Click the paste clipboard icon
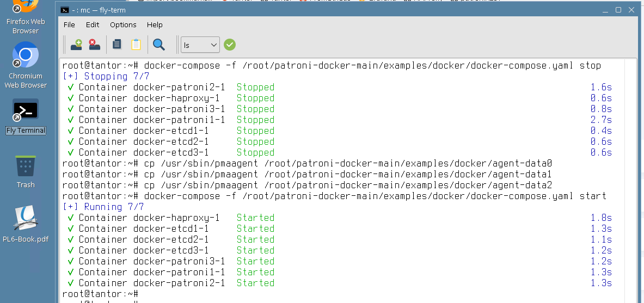This screenshot has height=303, width=644. tap(136, 45)
